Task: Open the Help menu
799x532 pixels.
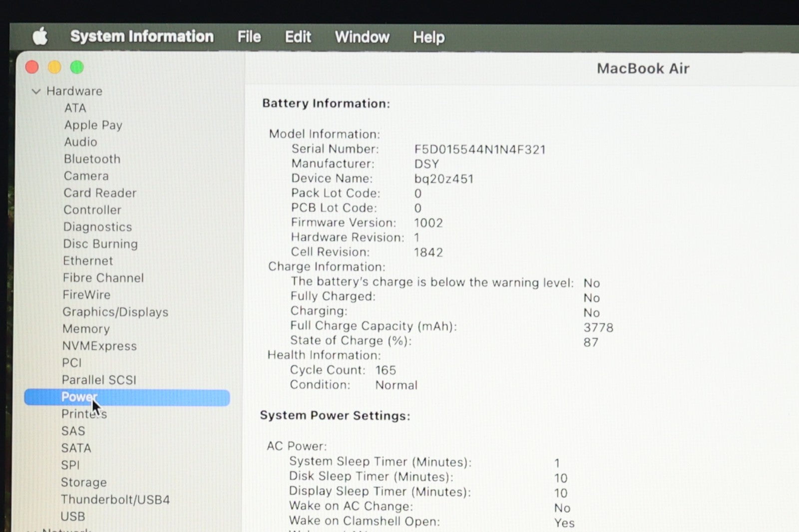Action: coord(428,37)
